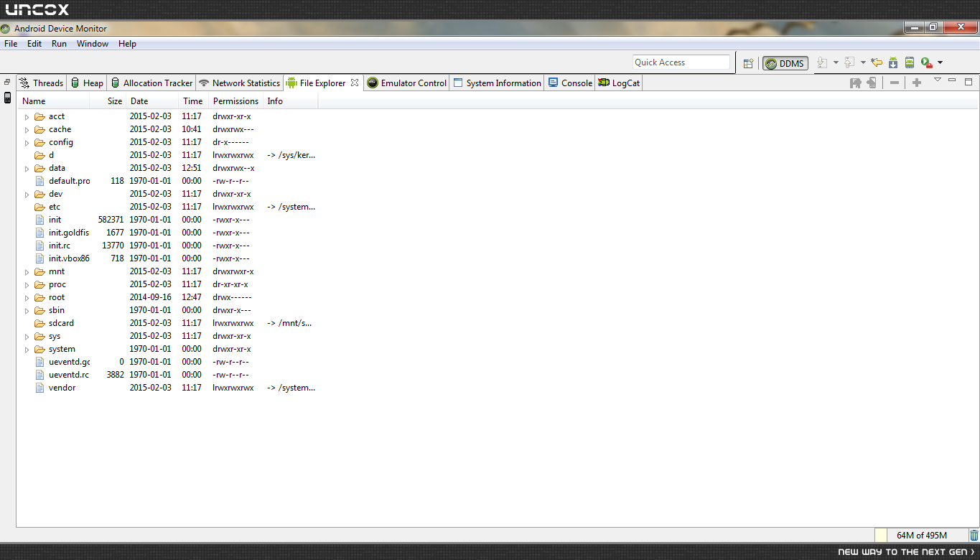This screenshot has width=980, height=560.
Task: Switch to the Console tab
Action: tap(570, 83)
